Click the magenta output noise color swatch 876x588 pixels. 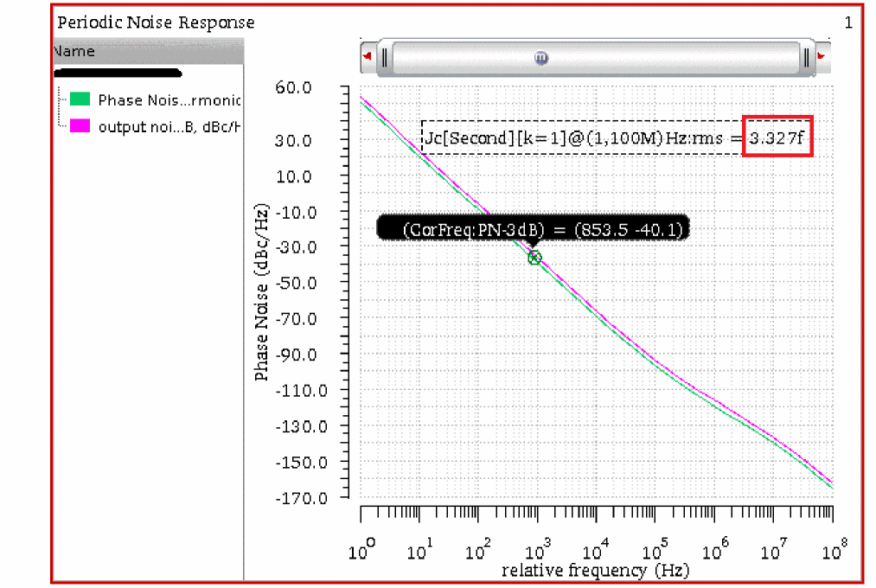tap(80, 126)
